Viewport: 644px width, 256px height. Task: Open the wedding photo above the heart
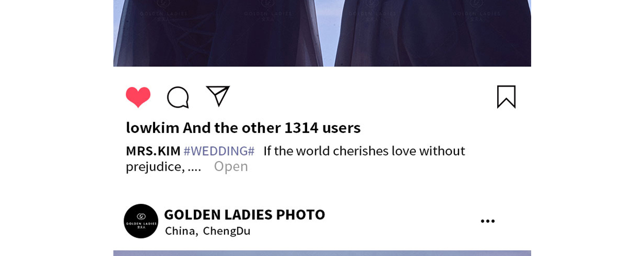(x=322, y=33)
